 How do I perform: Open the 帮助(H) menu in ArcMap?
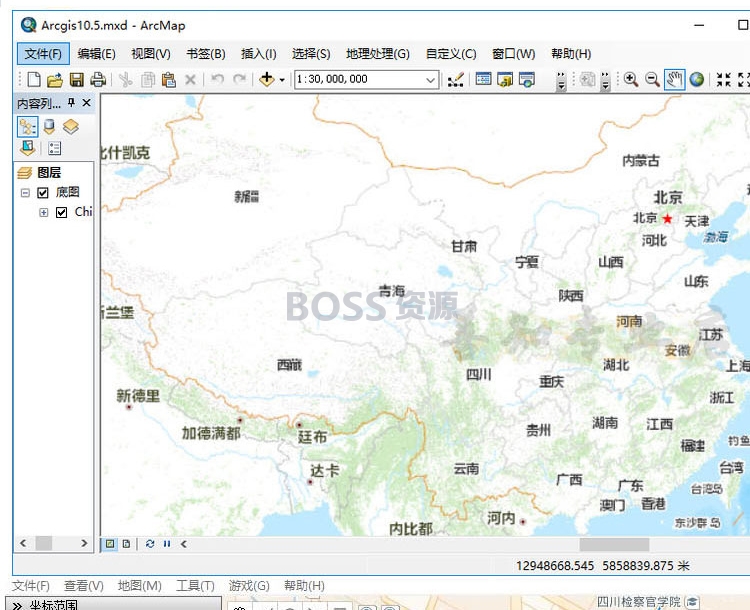[571, 54]
